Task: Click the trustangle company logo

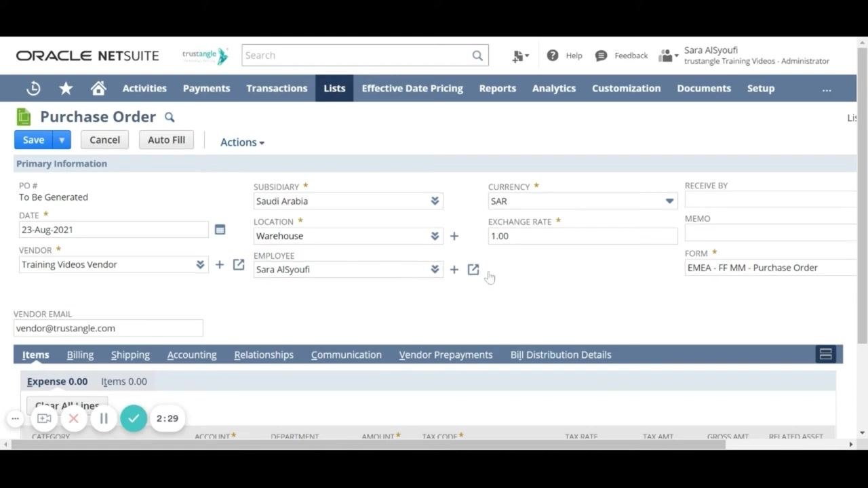Action: [205, 56]
